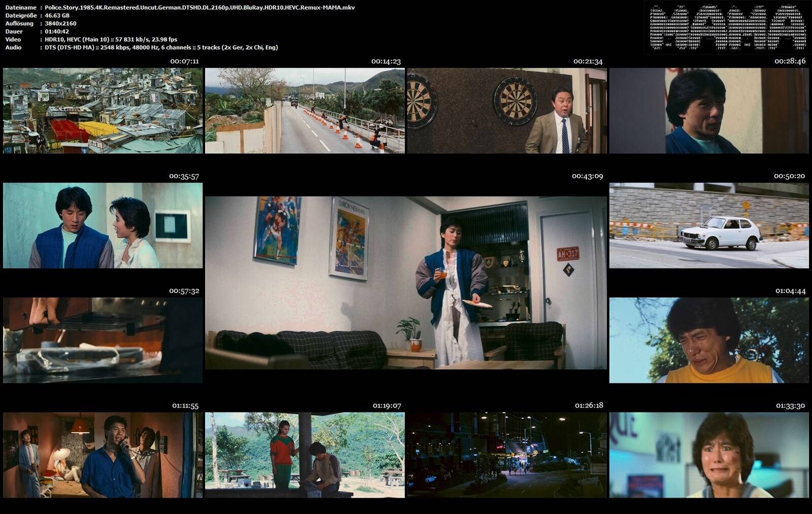Click the timestamp 01:33:30
The height and width of the screenshot is (514, 812).
791,405
